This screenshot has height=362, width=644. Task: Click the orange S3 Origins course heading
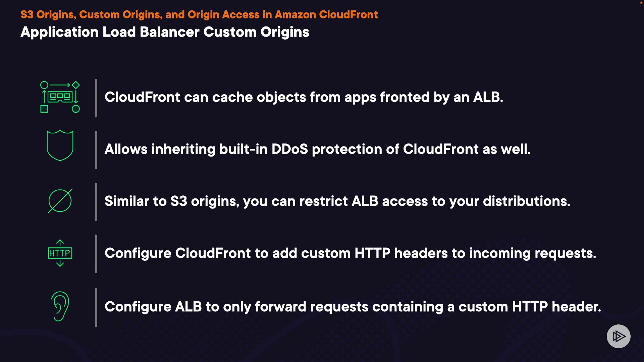[199, 14]
